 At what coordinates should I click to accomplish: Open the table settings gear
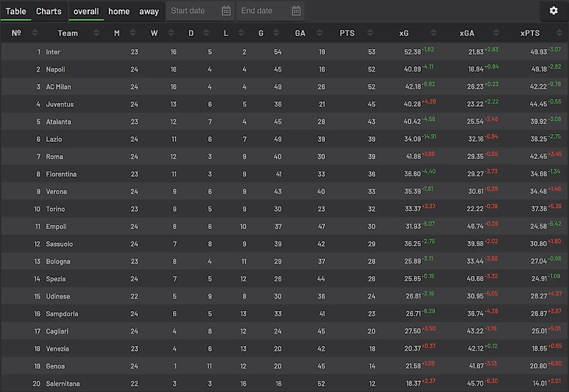coord(553,11)
